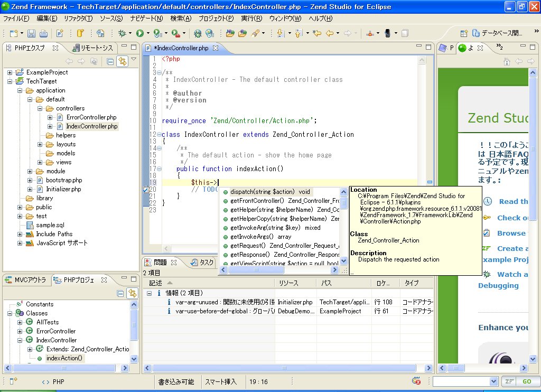Expand the ExampleProject tree node
Image resolution: width=541 pixels, height=392 pixels.
[x=10, y=72]
